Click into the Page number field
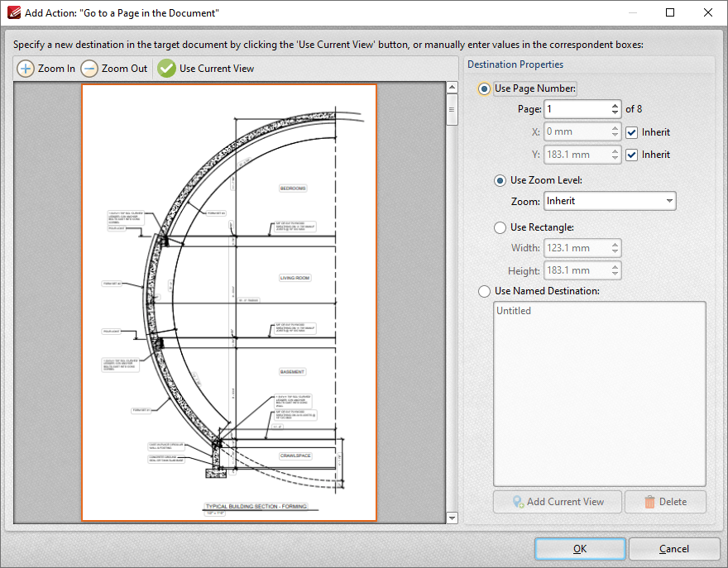Image resolution: width=728 pixels, height=568 pixels. click(x=577, y=109)
